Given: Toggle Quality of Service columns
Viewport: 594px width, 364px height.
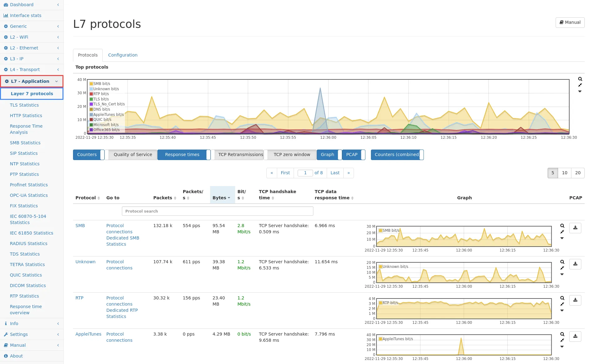Looking at the screenshot, I should tap(132, 155).
